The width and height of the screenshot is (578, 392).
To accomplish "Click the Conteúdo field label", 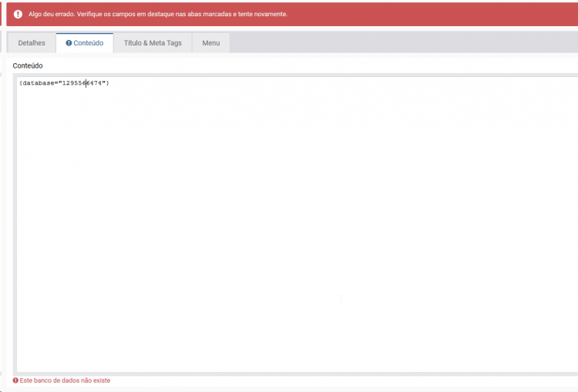I will click(x=28, y=66).
